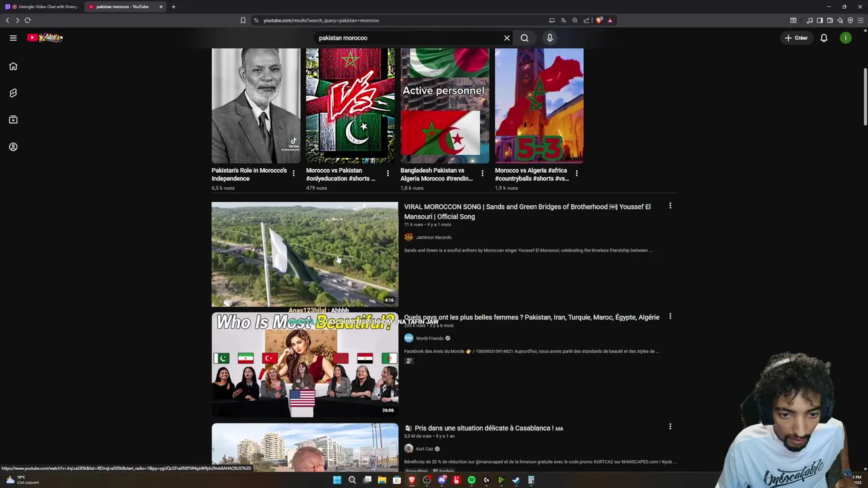Open Brave Shields lion icon
868x488 pixels.
point(599,20)
